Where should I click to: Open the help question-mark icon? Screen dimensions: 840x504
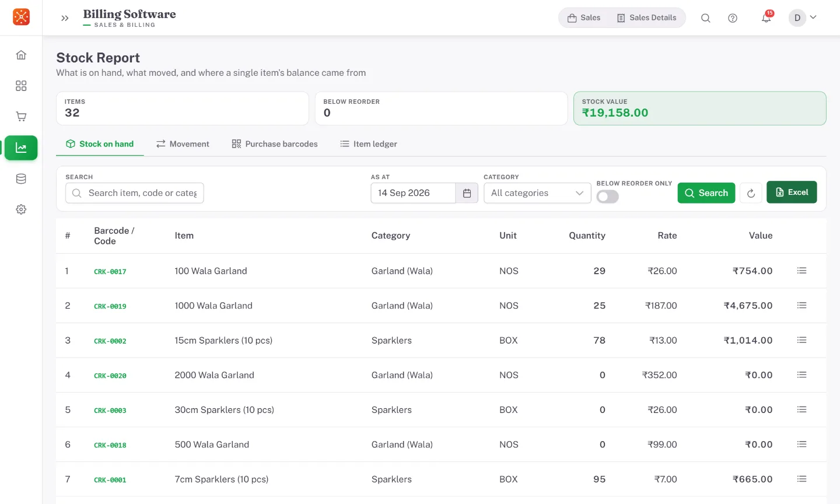point(733,18)
